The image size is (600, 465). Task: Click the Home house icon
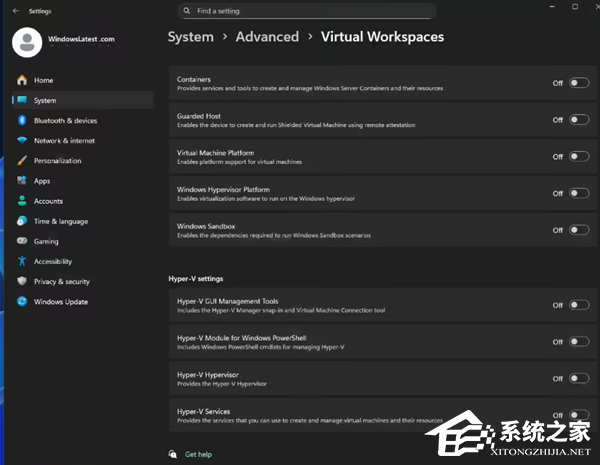pos(22,80)
